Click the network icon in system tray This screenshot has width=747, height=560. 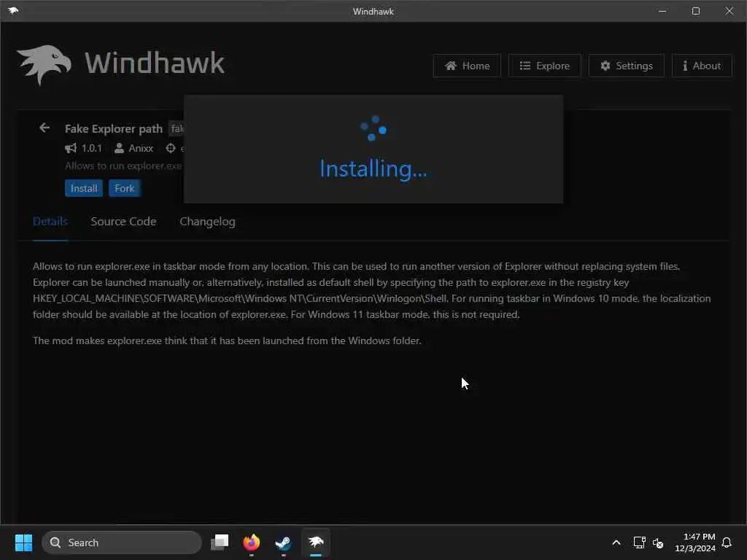tap(639, 542)
